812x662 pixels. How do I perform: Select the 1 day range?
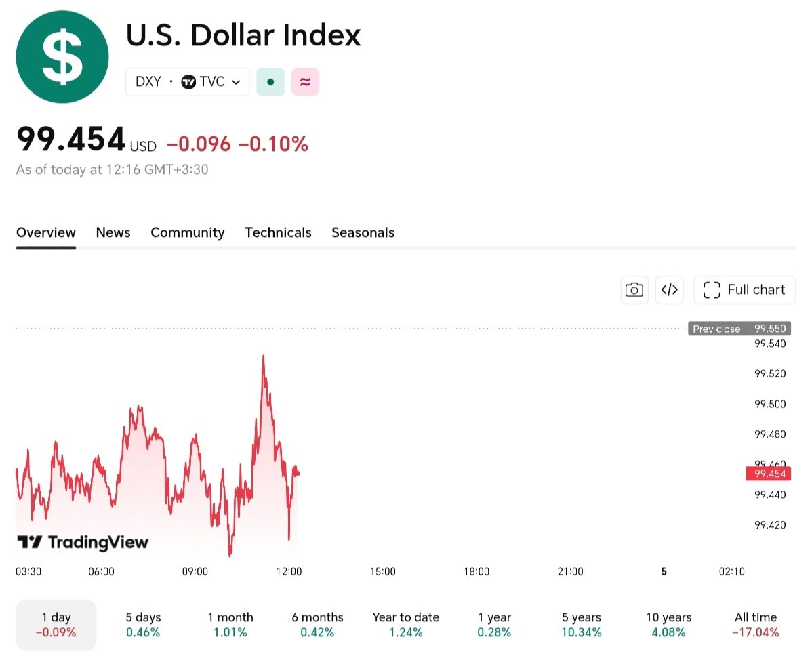point(56,625)
